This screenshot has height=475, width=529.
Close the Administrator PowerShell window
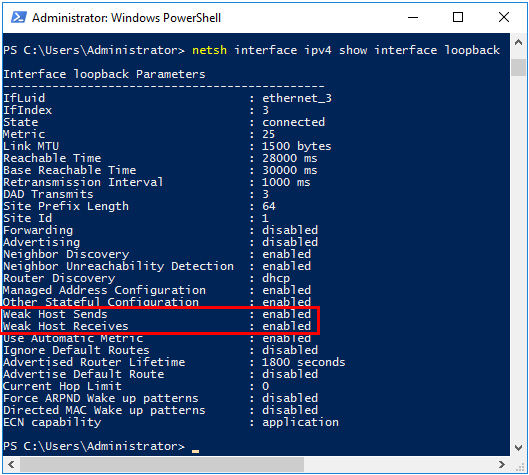pos(504,17)
